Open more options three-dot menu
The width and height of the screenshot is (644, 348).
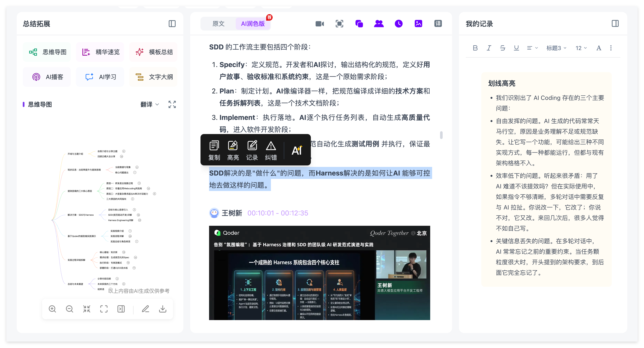point(611,48)
